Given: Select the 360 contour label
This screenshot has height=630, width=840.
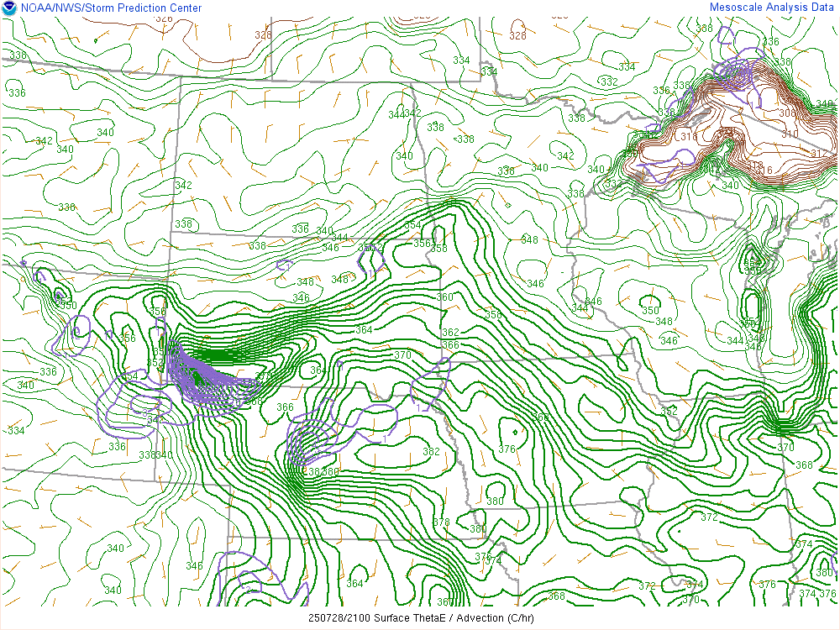Looking at the screenshot, I should pos(444,297).
